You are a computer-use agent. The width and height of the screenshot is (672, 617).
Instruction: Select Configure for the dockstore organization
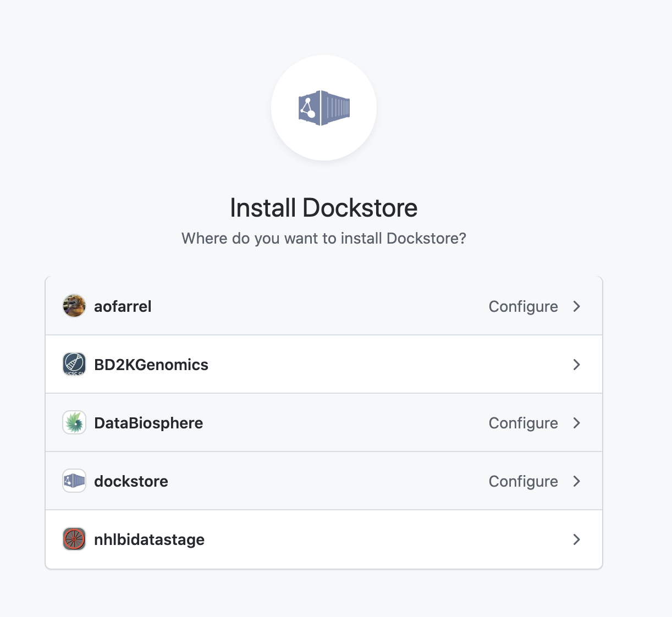click(x=523, y=481)
